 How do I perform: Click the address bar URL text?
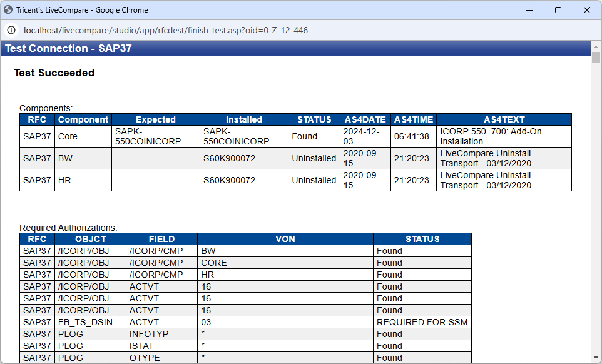tap(165, 30)
